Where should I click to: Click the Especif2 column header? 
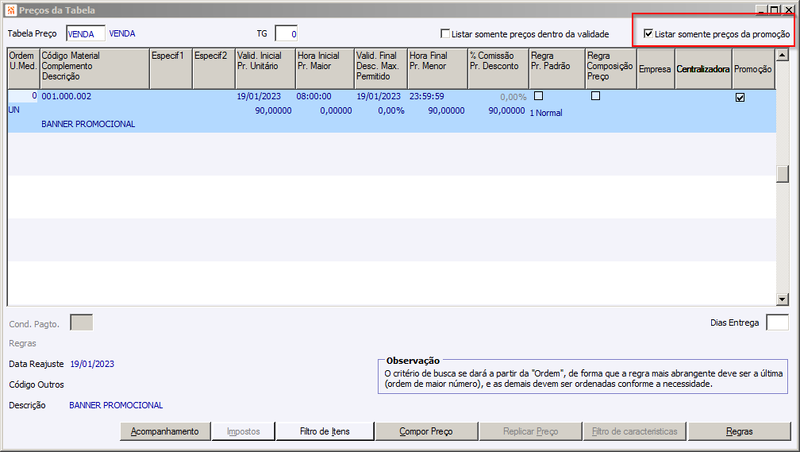pos(214,69)
